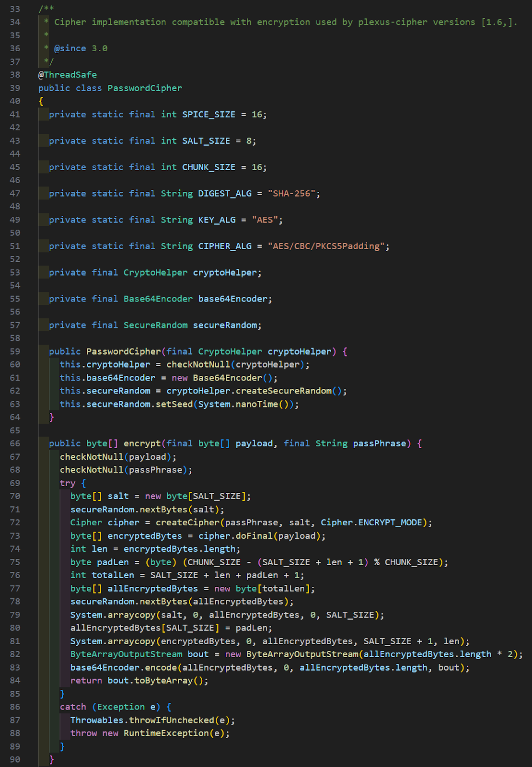This screenshot has width=532, height=767.
Task: Click System.arraycopy on line 79
Action: tap(113, 616)
